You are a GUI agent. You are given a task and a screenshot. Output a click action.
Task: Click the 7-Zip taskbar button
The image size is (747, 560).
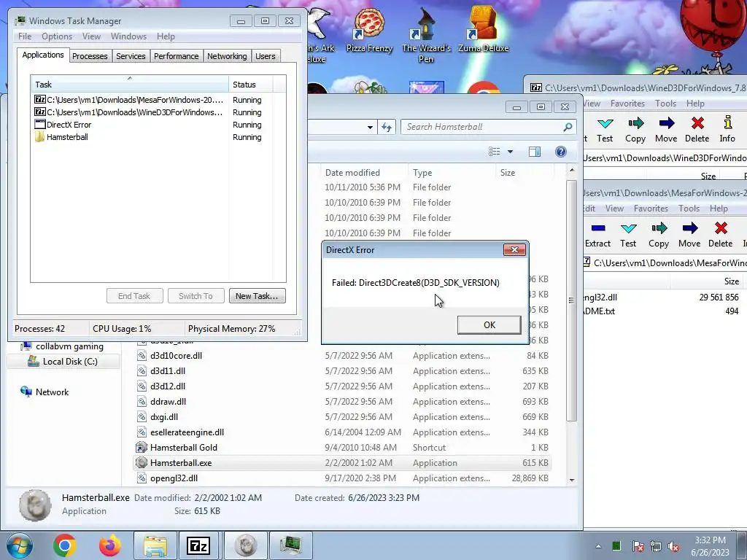[x=199, y=545]
